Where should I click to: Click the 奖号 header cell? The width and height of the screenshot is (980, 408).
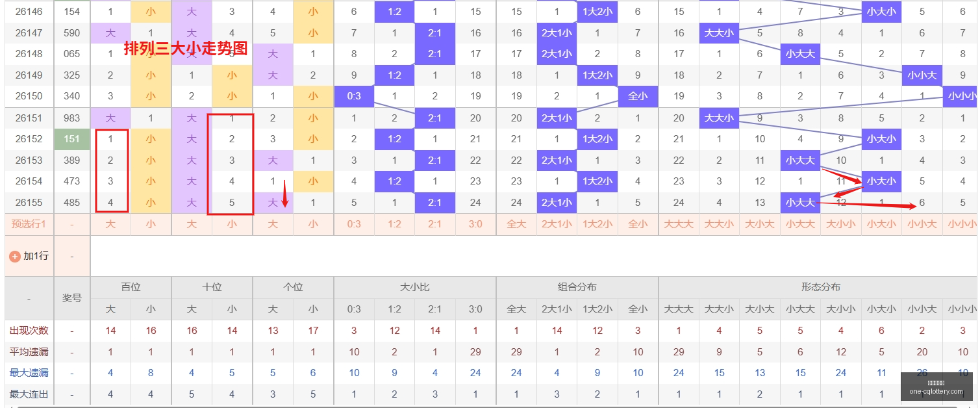pos(72,298)
